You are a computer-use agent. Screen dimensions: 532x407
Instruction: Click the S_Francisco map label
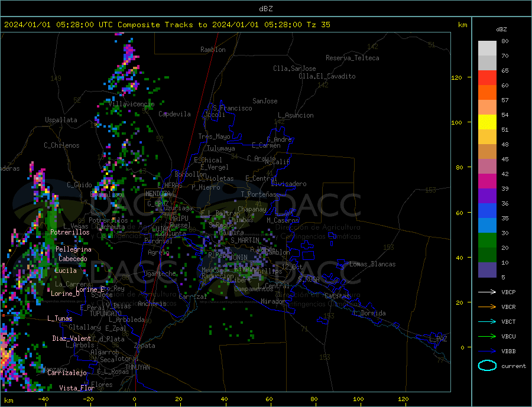pos(232,108)
